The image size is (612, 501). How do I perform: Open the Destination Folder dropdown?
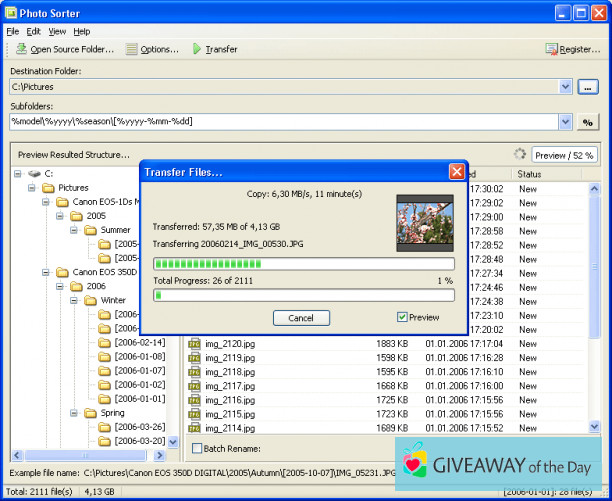click(565, 87)
